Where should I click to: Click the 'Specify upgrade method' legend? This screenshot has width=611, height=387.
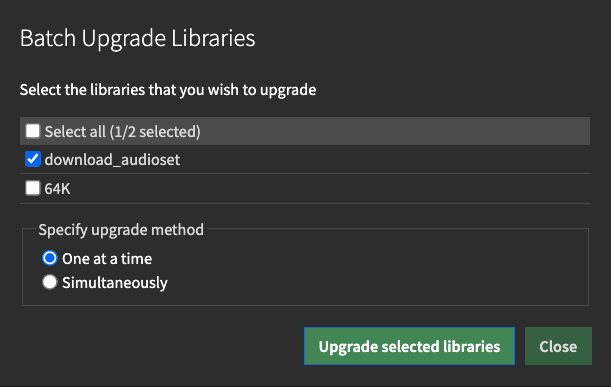click(x=121, y=230)
